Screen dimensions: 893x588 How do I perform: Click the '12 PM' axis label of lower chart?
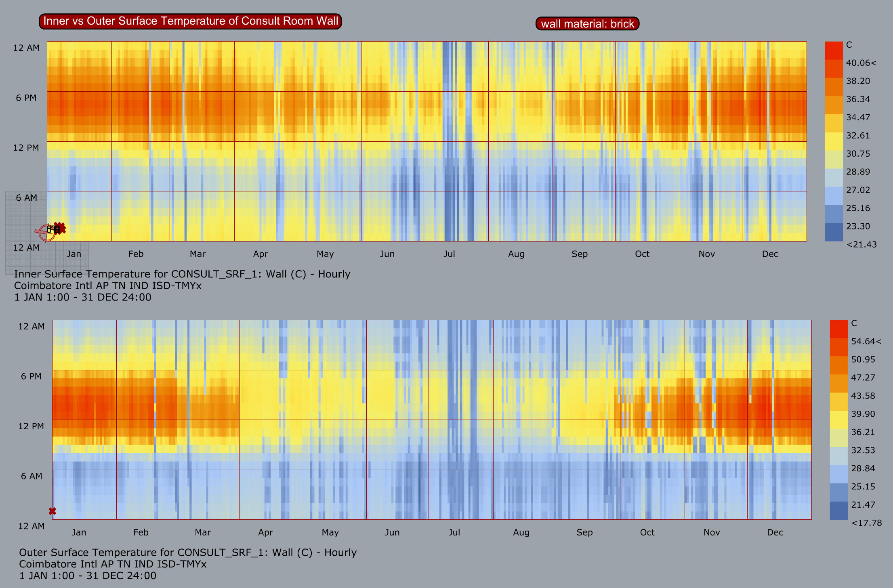[31, 426]
